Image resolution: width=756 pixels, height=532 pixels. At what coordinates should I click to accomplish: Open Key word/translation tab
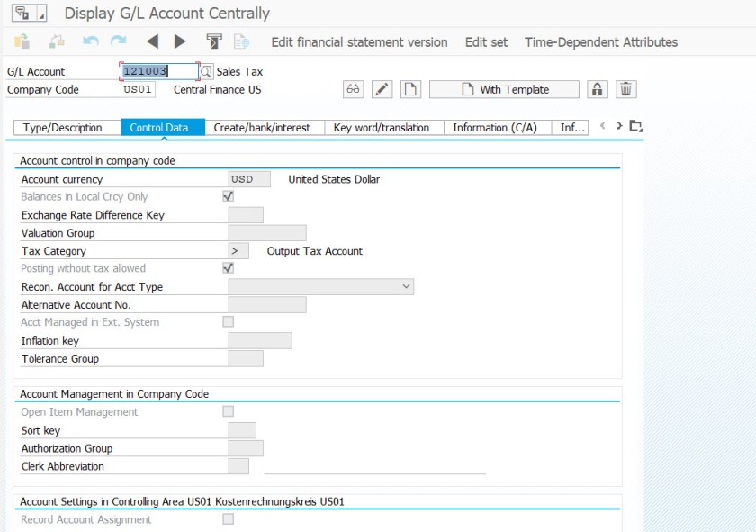coord(383,127)
